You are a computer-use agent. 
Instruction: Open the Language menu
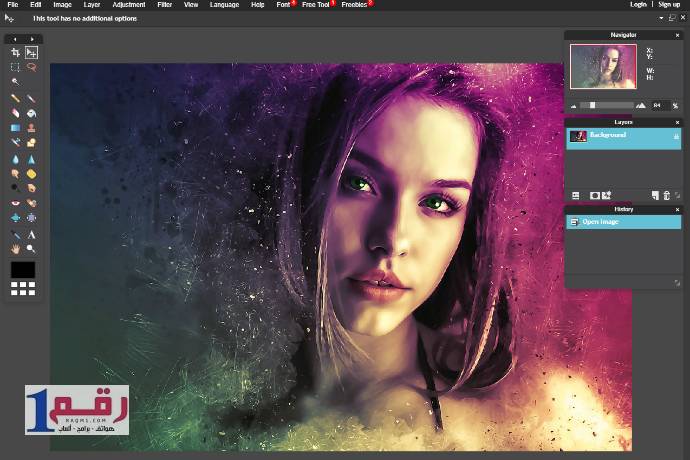click(x=224, y=5)
